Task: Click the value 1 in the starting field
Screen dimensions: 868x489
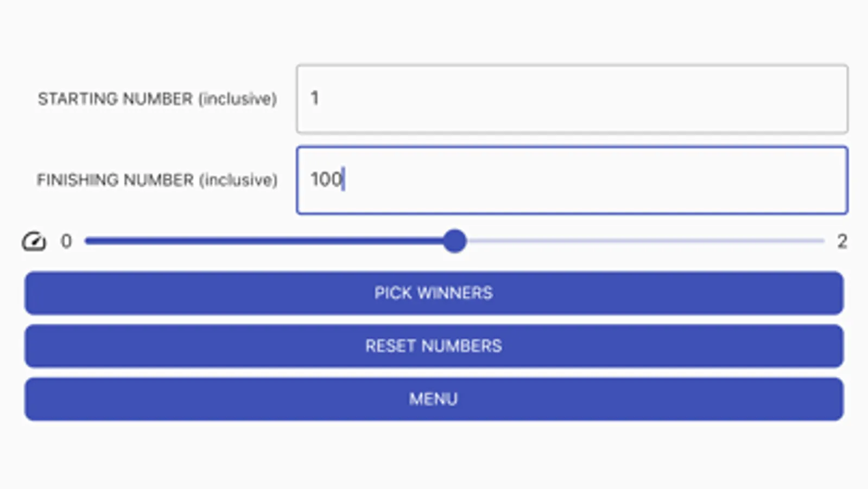Action: click(314, 98)
